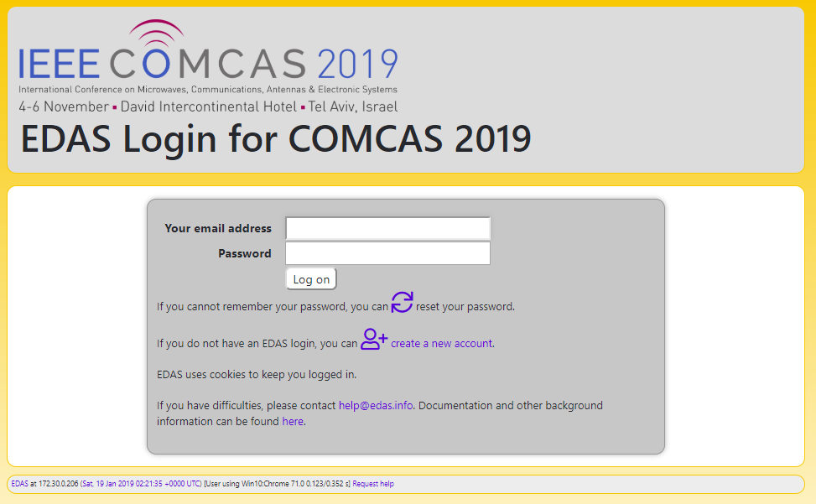
Task: Click the EDAS Login for COMCAS 2019 heading
Action: (x=276, y=139)
